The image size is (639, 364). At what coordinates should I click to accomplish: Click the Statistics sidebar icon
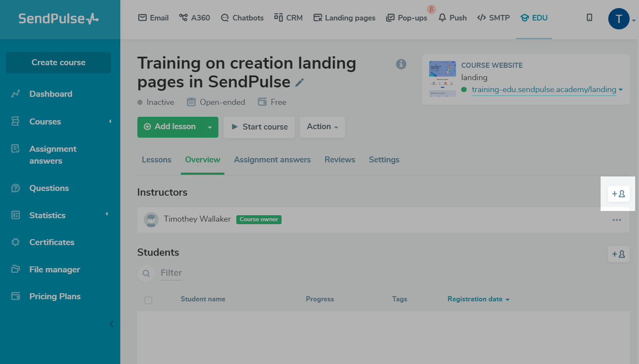[x=16, y=215]
